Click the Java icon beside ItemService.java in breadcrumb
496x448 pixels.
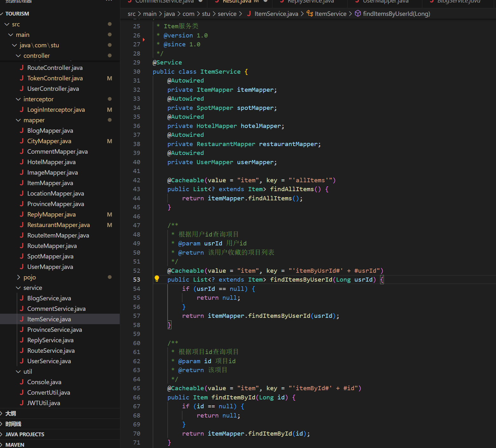249,13
